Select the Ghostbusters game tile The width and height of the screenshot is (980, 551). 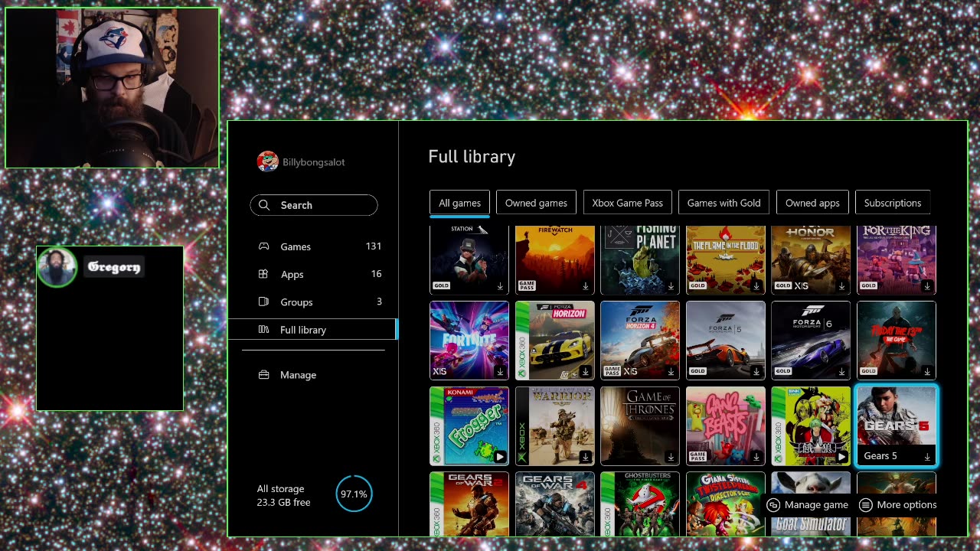(x=640, y=504)
